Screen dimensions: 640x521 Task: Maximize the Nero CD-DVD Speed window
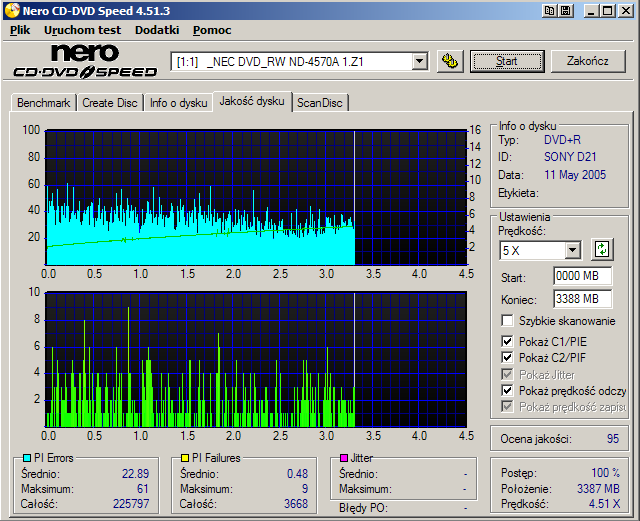click(608, 11)
